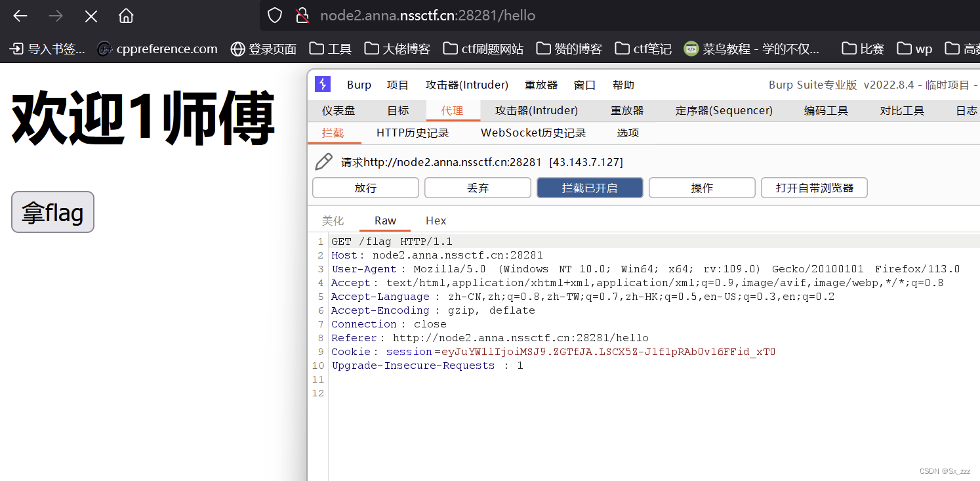Select the 定序器(Sequencer) tab
Viewport: 980px width, 481px height.
[724, 110]
